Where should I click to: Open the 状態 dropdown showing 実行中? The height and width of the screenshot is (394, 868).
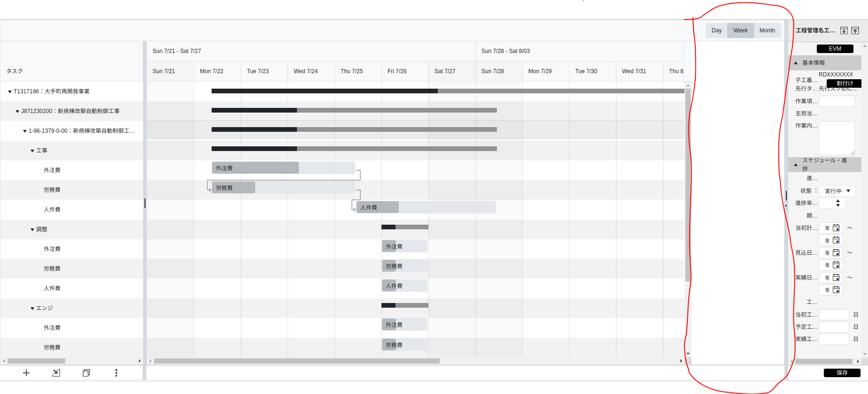[x=838, y=191]
